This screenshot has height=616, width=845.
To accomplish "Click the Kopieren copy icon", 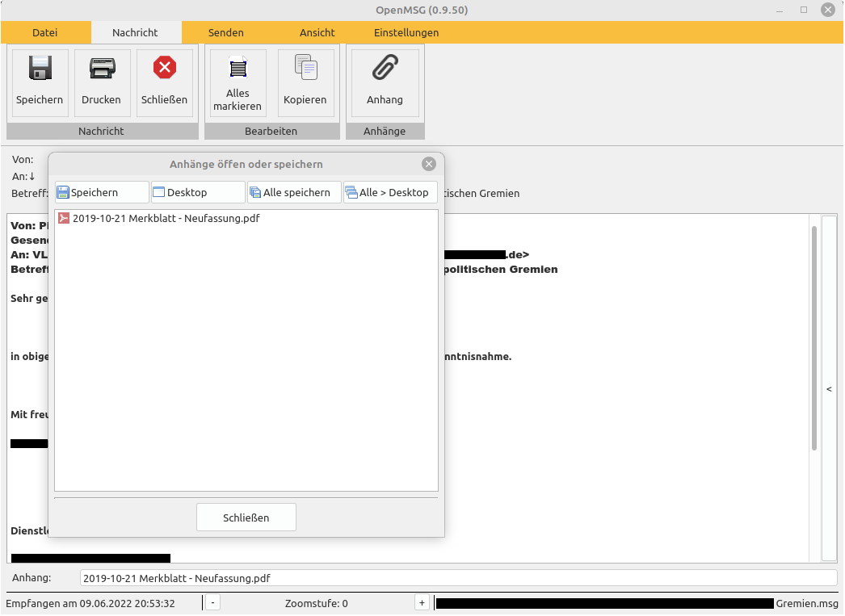I will point(305,69).
